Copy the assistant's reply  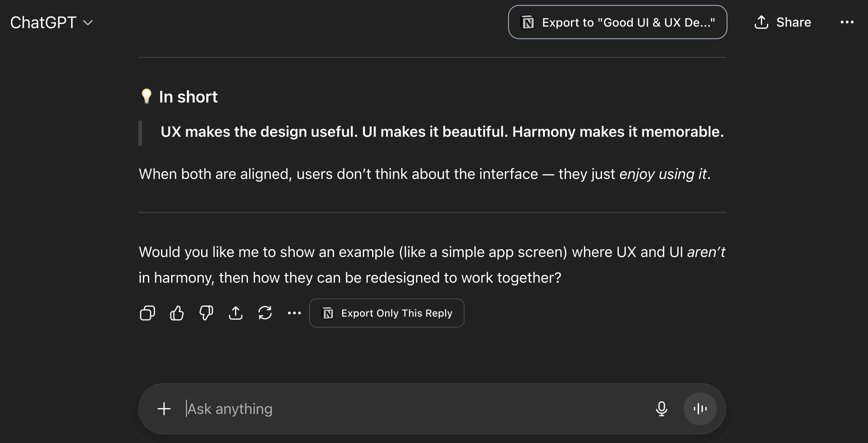pos(147,313)
